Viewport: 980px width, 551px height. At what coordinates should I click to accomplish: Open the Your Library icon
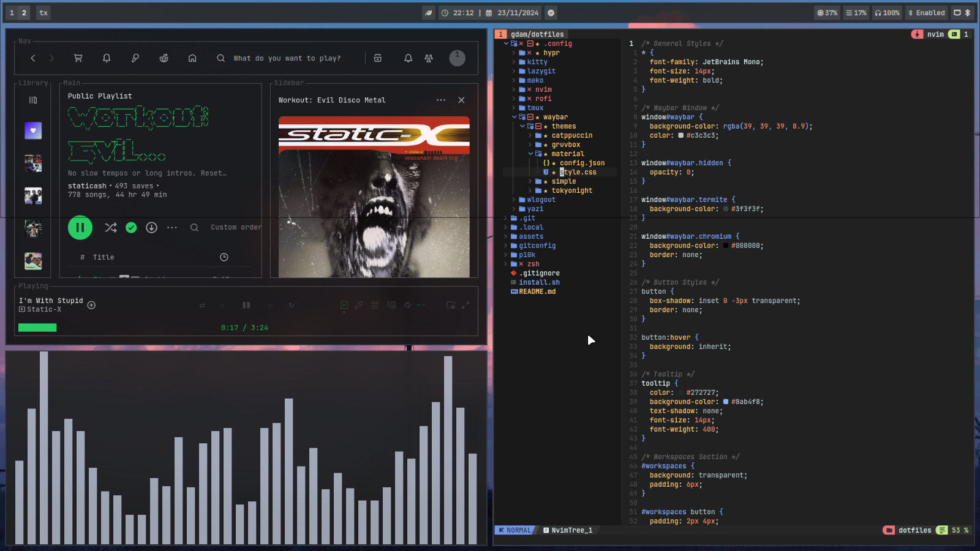(33, 100)
